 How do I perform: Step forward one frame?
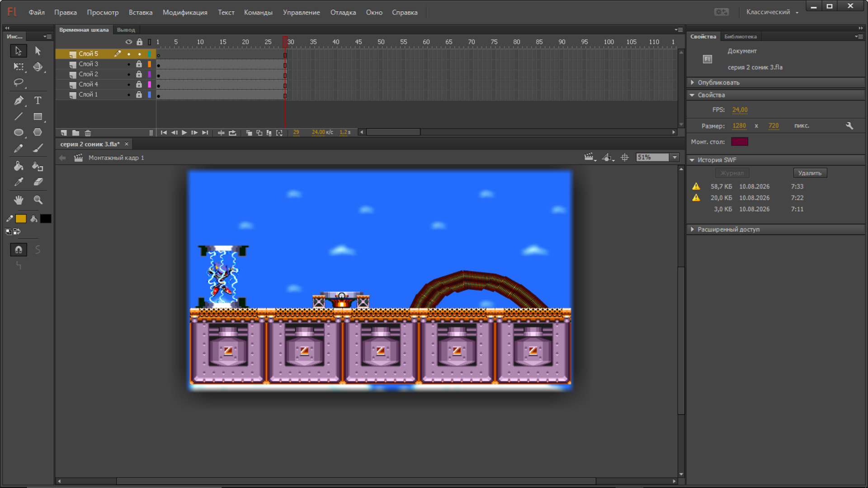point(194,133)
